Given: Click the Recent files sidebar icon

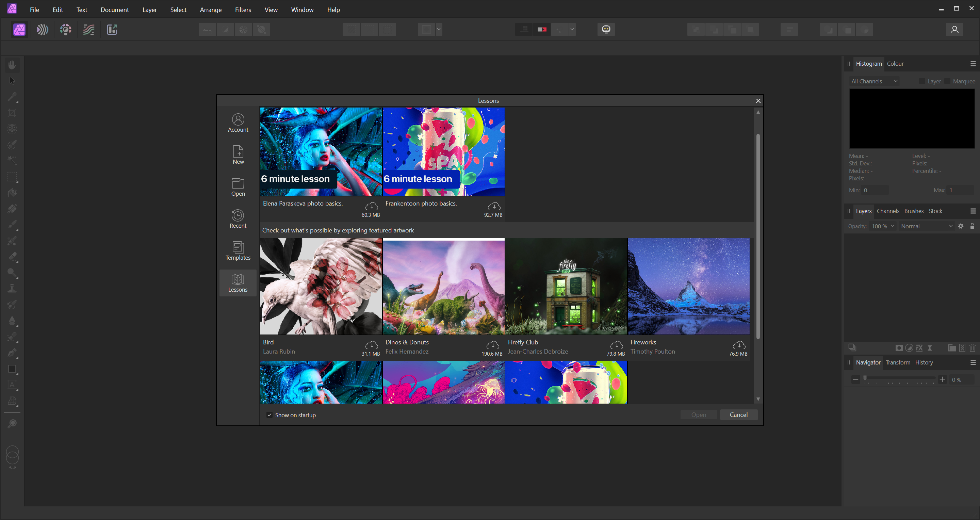Looking at the screenshot, I should pyautogui.click(x=238, y=219).
